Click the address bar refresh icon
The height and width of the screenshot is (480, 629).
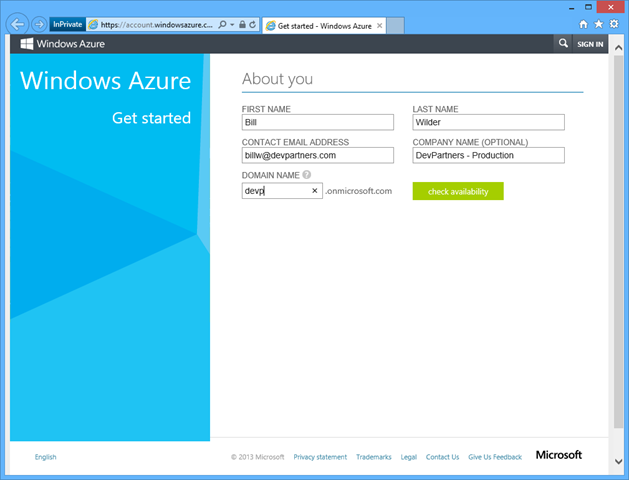[x=254, y=23]
